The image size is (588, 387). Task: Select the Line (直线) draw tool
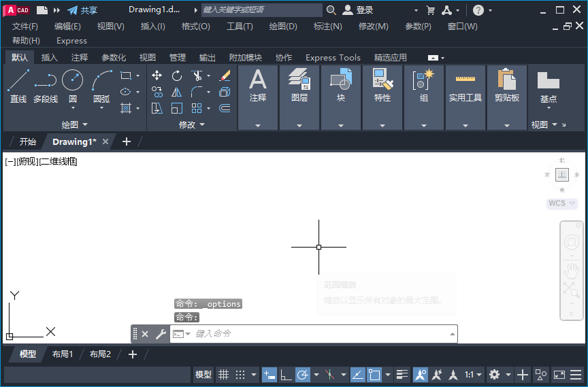(18, 86)
